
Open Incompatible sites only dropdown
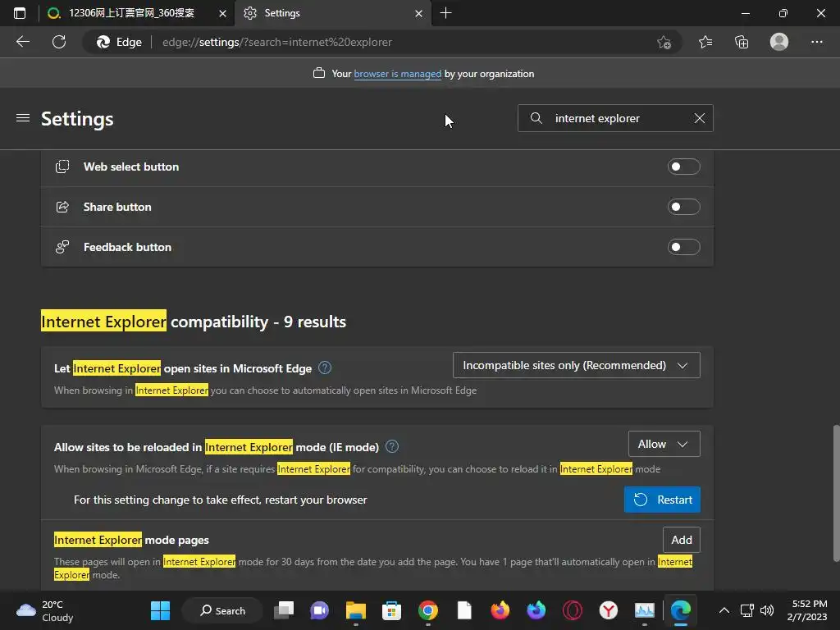(576, 365)
